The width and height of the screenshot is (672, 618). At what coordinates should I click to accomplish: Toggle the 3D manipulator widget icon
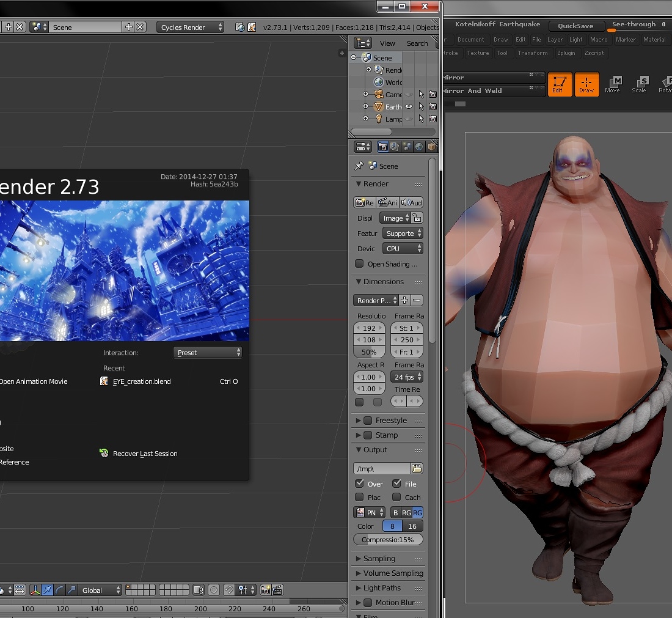coord(35,590)
